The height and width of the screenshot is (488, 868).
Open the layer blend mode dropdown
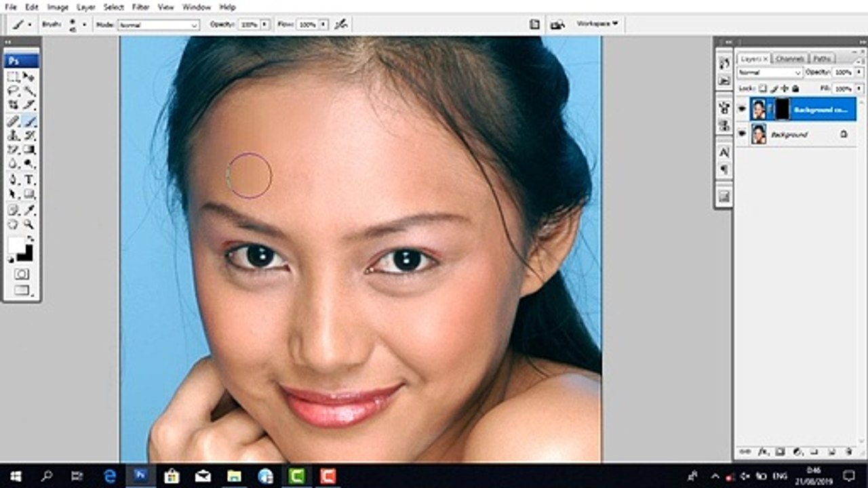click(770, 73)
